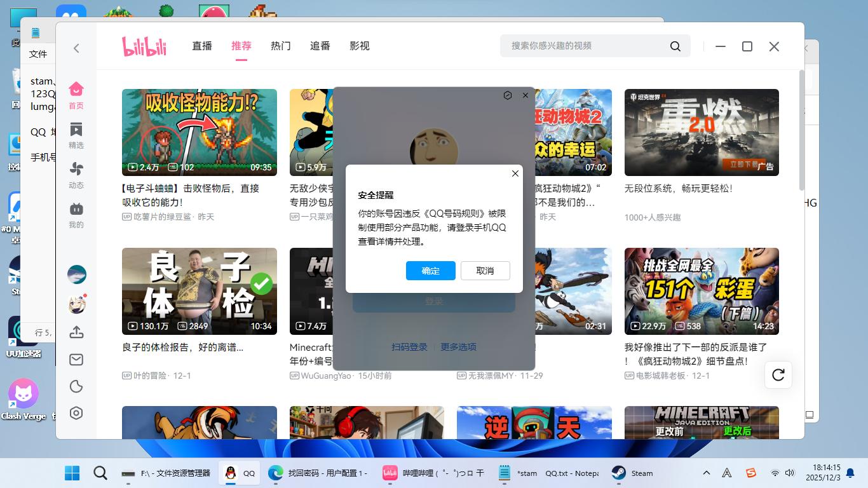Open the settings hexagon icon in sidebar
868x488 pixels.
click(x=76, y=413)
